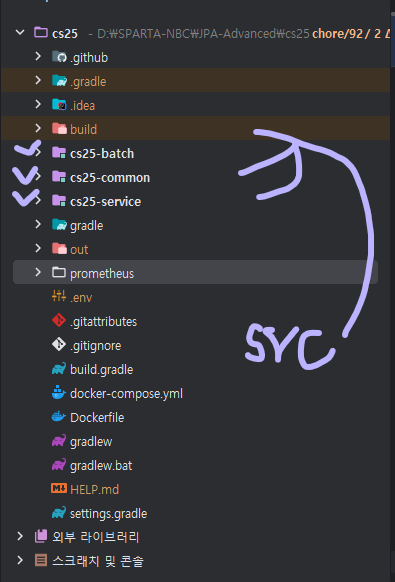395x582 pixels.
Task: Click the .gitignore file icon
Action: (x=59, y=345)
